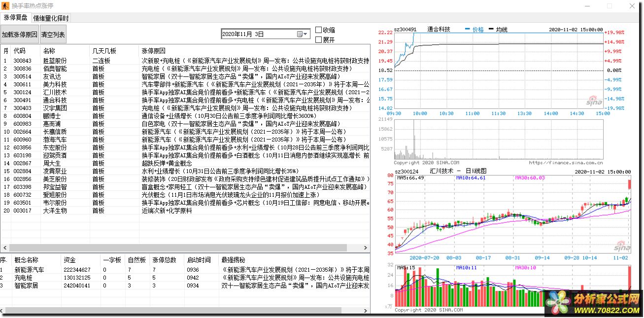Select row 爱旭股份
This screenshot has height=318, width=644.
coord(185,195)
